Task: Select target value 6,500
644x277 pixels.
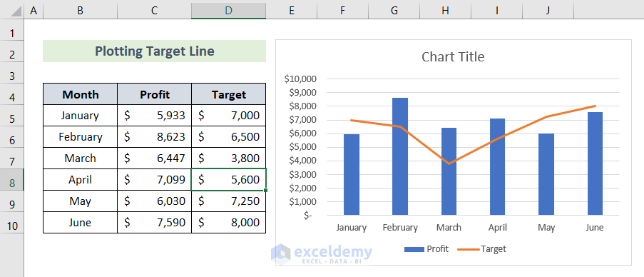Action: point(229,137)
